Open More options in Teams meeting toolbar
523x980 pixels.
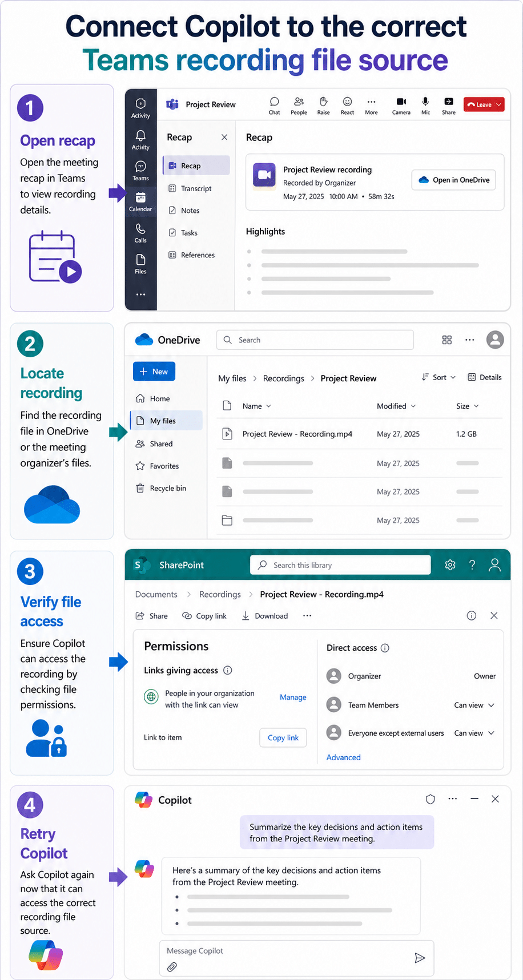pos(371,106)
